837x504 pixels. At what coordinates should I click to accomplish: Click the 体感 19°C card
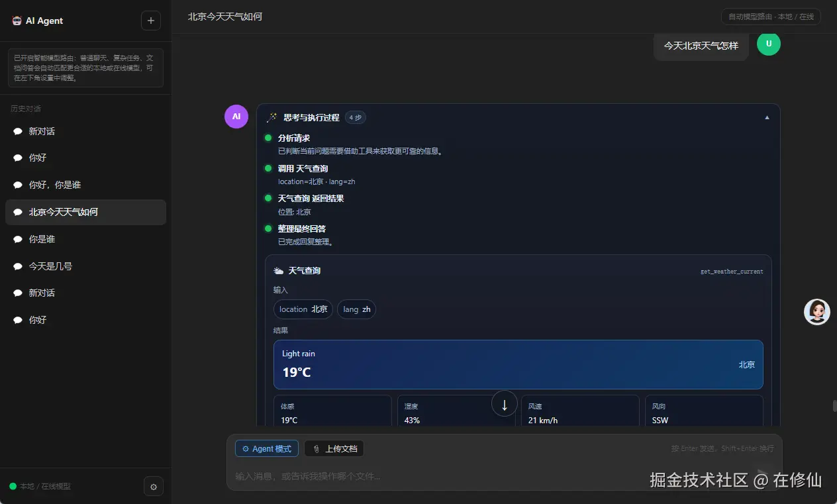[x=332, y=411]
